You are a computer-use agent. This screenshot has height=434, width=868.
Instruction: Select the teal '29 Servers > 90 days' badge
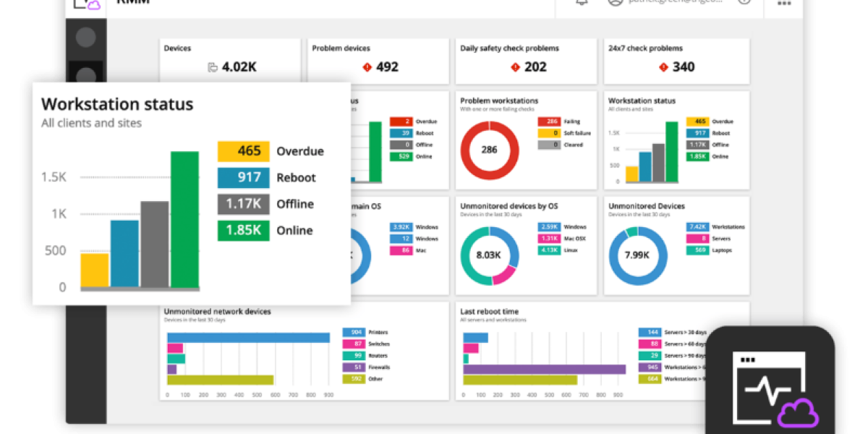click(x=650, y=356)
